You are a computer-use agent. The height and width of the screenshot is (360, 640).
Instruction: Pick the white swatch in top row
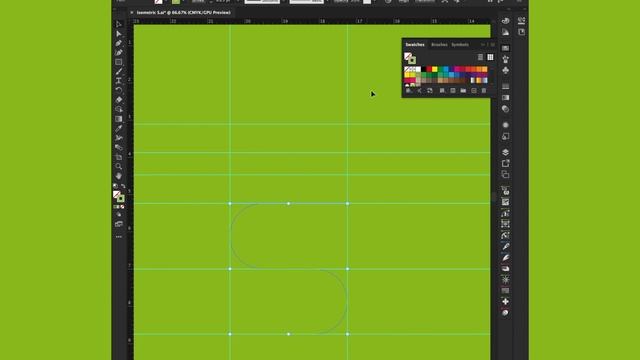tap(418, 69)
